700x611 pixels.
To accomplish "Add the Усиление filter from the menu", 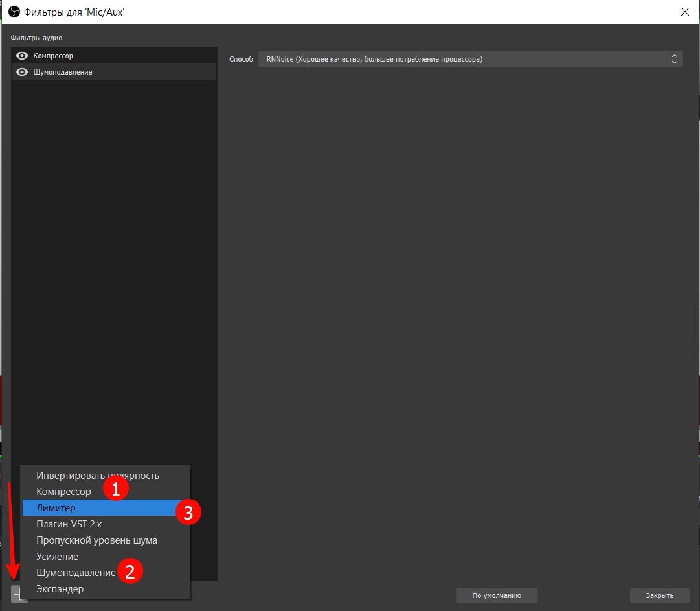I will 57,557.
